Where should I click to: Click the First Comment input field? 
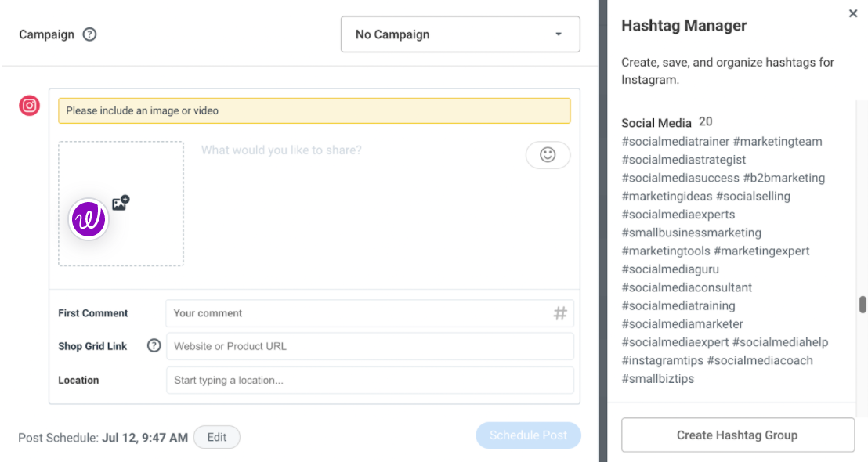point(360,313)
